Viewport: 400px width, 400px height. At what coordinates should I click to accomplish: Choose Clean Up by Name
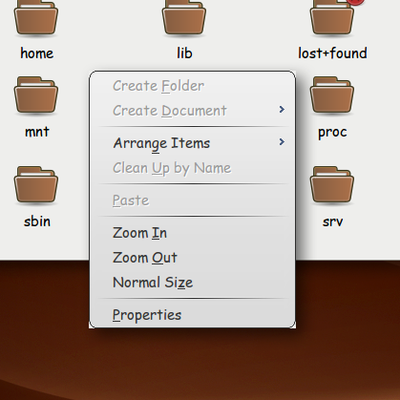click(192, 168)
